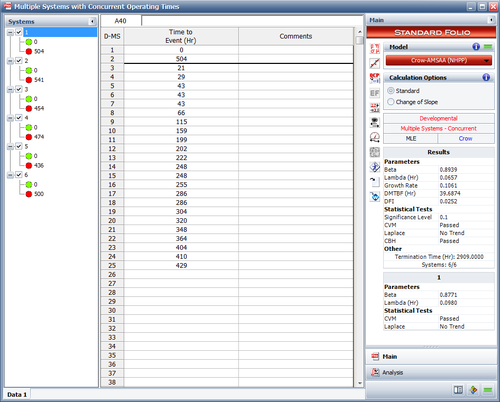Collapse system 2 in the Systems tree
Viewport: 500px width, 402px height.
point(10,61)
